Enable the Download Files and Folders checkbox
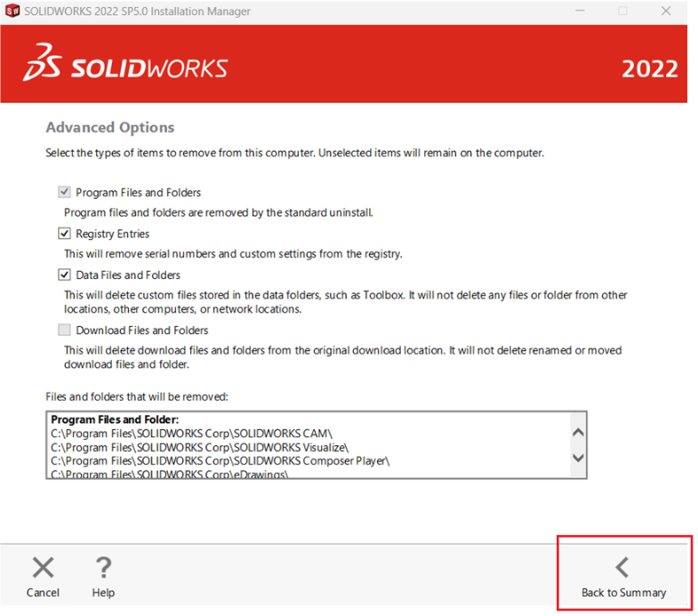This screenshot has height=616, width=698. [64, 330]
